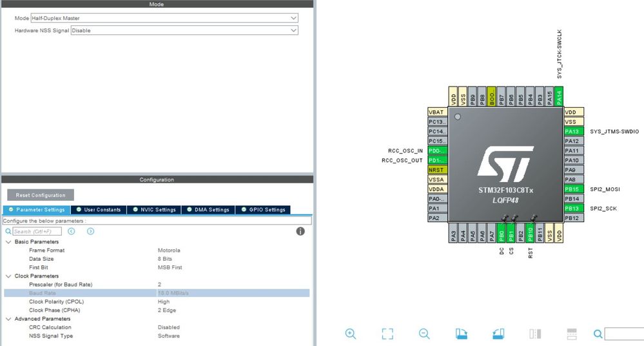
Task: Switch to the User Constants tab
Action: pos(99,210)
